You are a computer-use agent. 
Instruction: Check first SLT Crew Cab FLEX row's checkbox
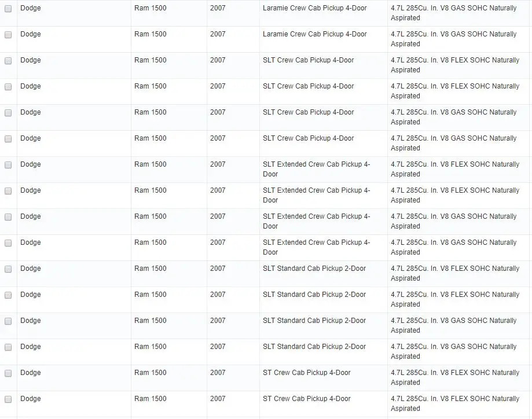pos(8,61)
